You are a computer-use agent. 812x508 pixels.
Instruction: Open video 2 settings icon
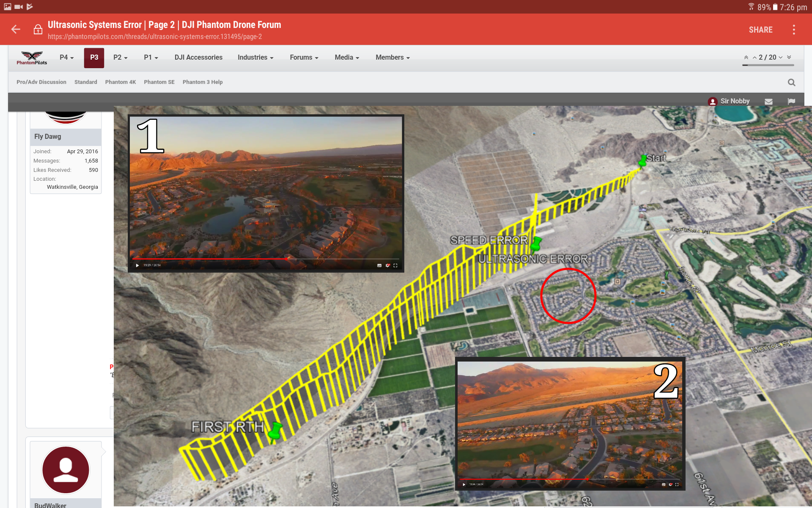pyautogui.click(x=670, y=484)
